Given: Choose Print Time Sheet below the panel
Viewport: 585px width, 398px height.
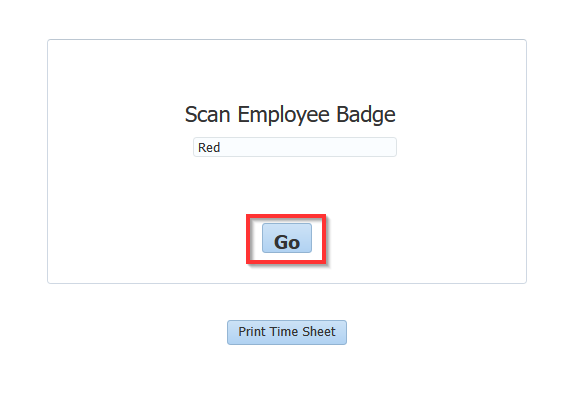Looking at the screenshot, I should click(287, 332).
